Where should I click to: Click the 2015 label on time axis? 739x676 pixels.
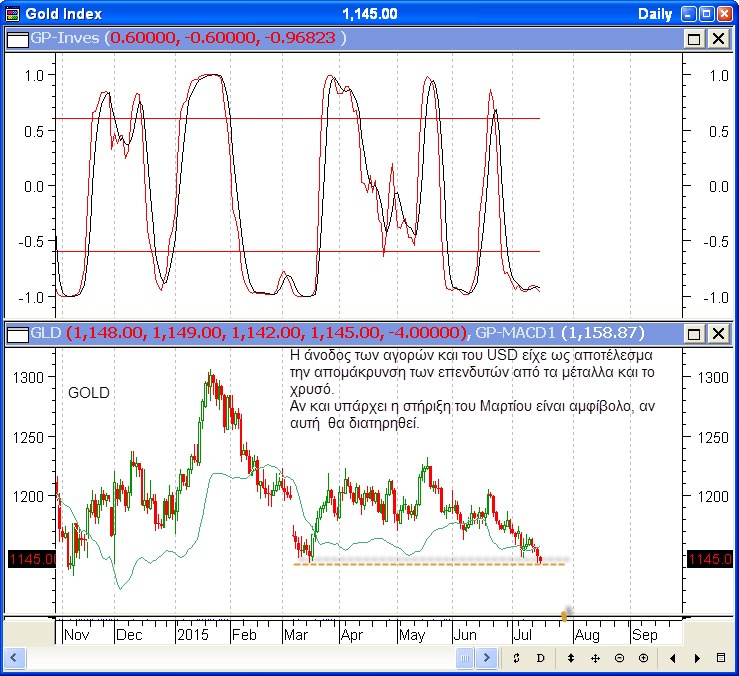193,635
